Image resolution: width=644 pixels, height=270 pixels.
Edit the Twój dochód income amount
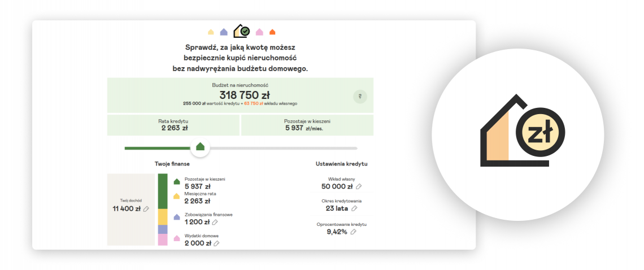(146, 209)
